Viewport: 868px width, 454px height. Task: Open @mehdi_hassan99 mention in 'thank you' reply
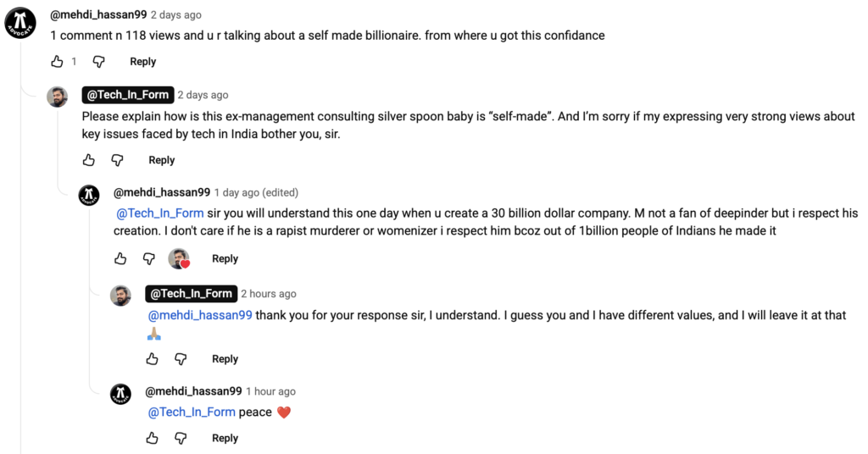click(x=200, y=315)
